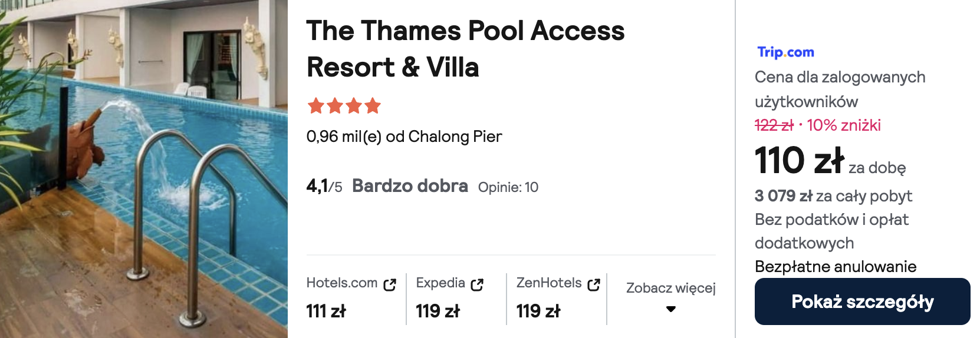Click the 10% zniżki discount label
980x338 pixels.
(843, 125)
